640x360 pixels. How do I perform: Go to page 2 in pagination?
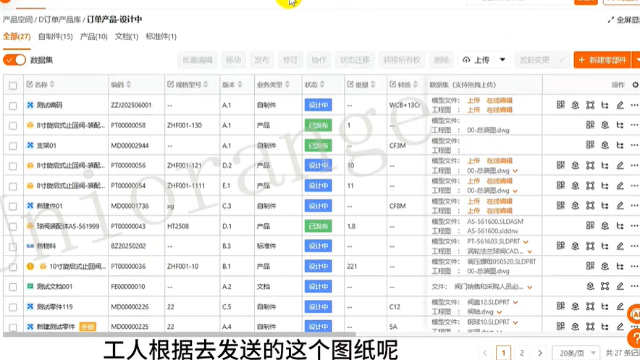pyautogui.click(x=521, y=353)
